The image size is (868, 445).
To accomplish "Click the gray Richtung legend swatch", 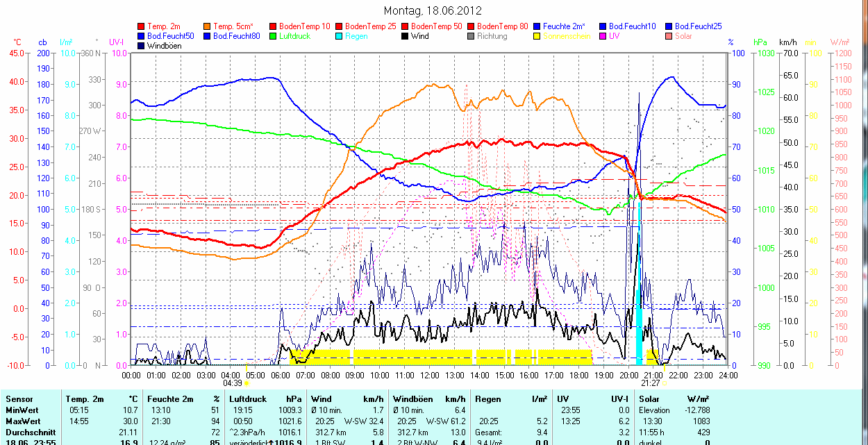I will [x=471, y=36].
